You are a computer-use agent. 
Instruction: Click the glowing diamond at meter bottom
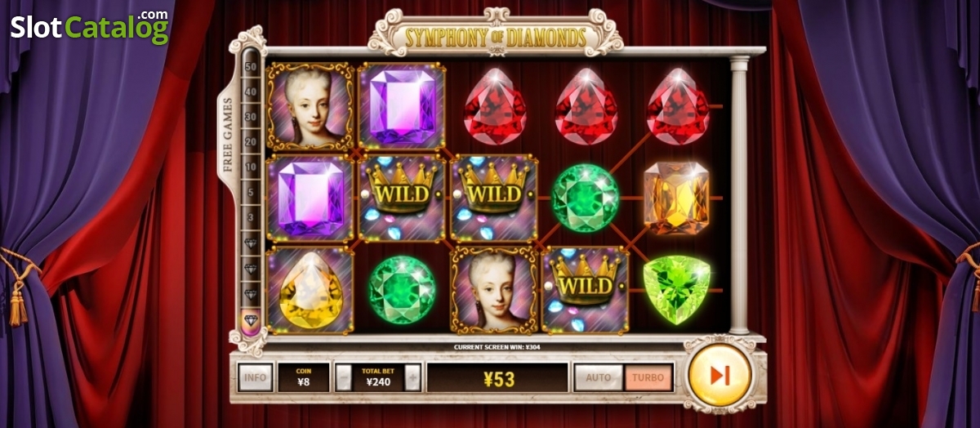pyautogui.click(x=251, y=319)
